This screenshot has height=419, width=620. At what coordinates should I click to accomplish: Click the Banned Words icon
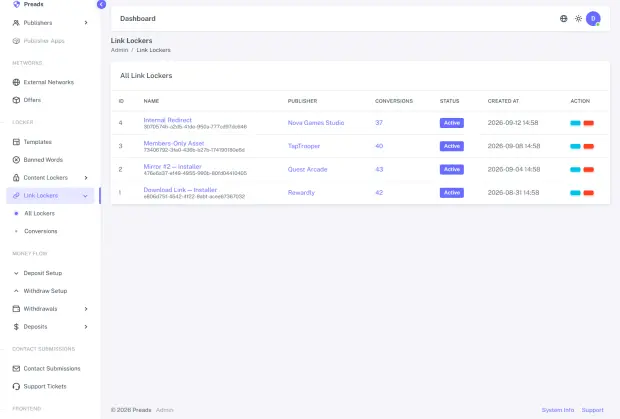(x=16, y=160)
